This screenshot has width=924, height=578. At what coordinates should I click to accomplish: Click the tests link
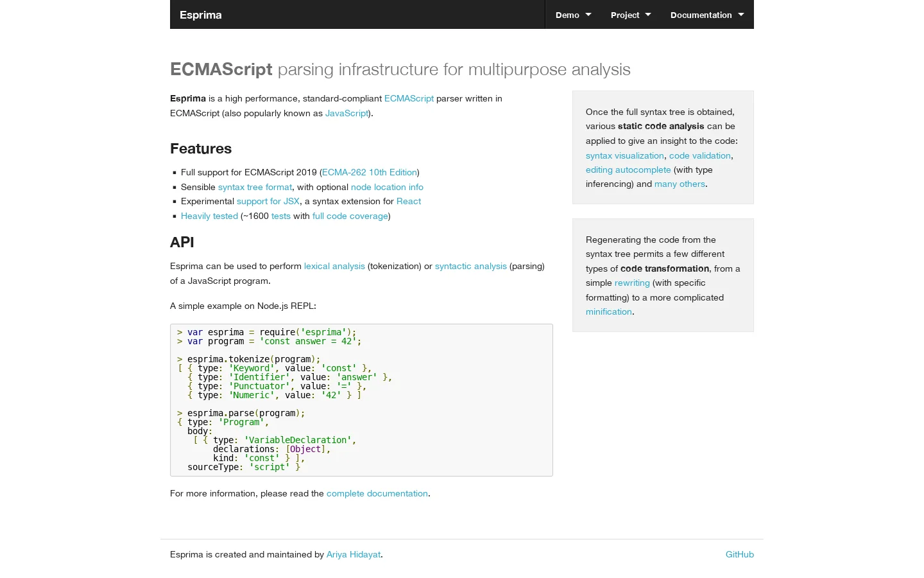point(281,216)
